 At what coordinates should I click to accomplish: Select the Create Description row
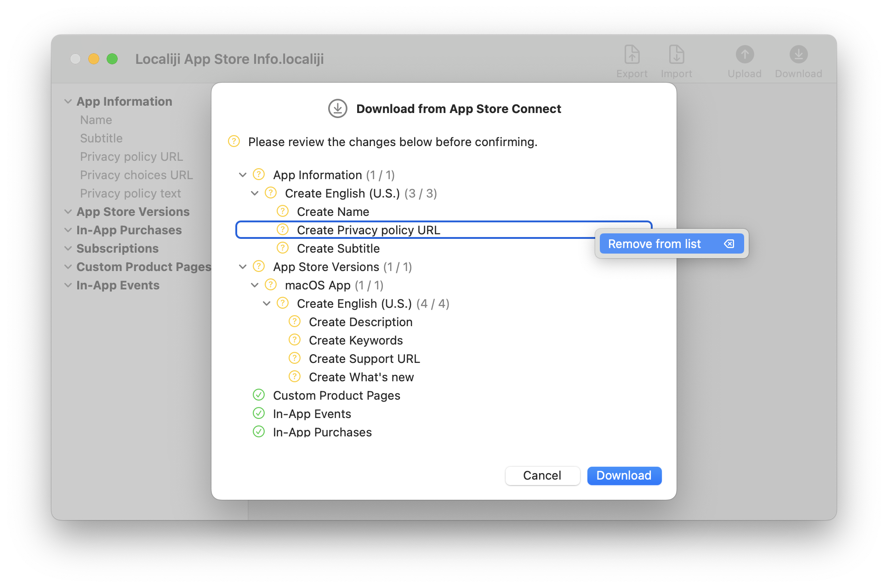click(x=444, y=322)
